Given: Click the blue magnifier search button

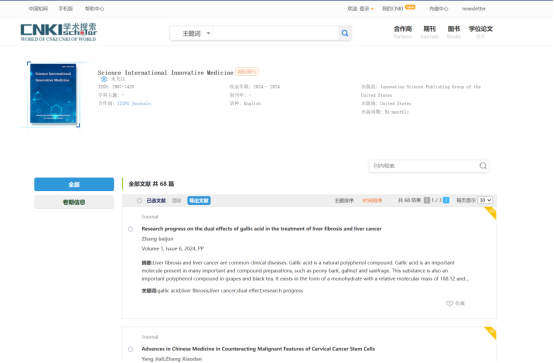Looking at the screenshot, I should point(344,33).
